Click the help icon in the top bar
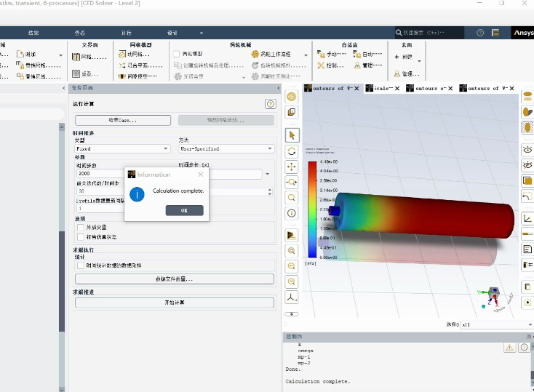Image resolution: width=534 pixels, height=392 pixels. 480,33
